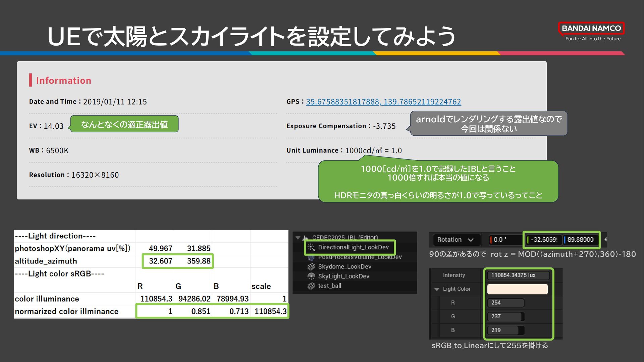Click the rotation X 0.0 field
Image resolution: width=644 pixels, height=362 pixels.
[504, 240]
